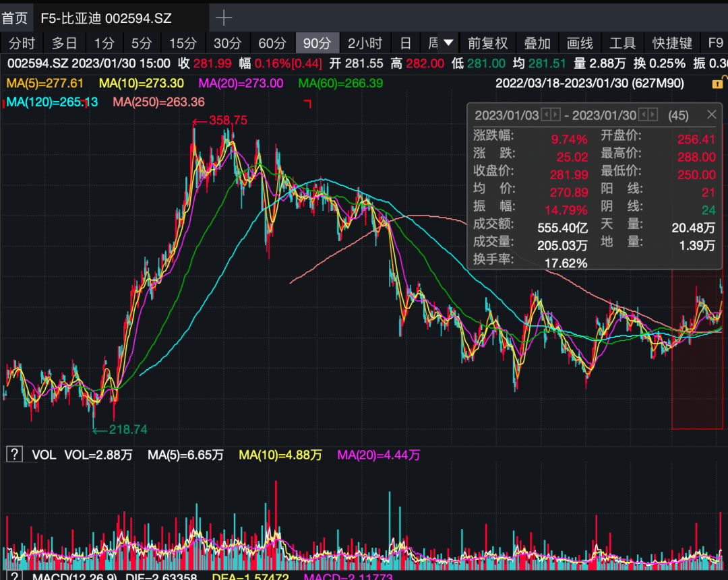Select the 90分 period
This screenshot has height=580, width=728.
pyautogui.click(x=317, y=43)
